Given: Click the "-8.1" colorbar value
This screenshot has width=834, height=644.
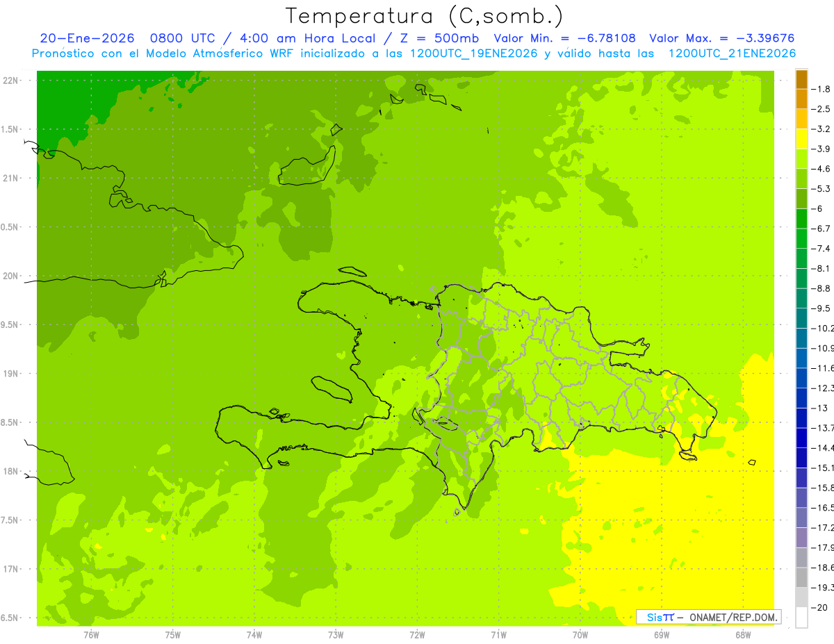Looking at the screenshot, I should (x=821, y=268).
